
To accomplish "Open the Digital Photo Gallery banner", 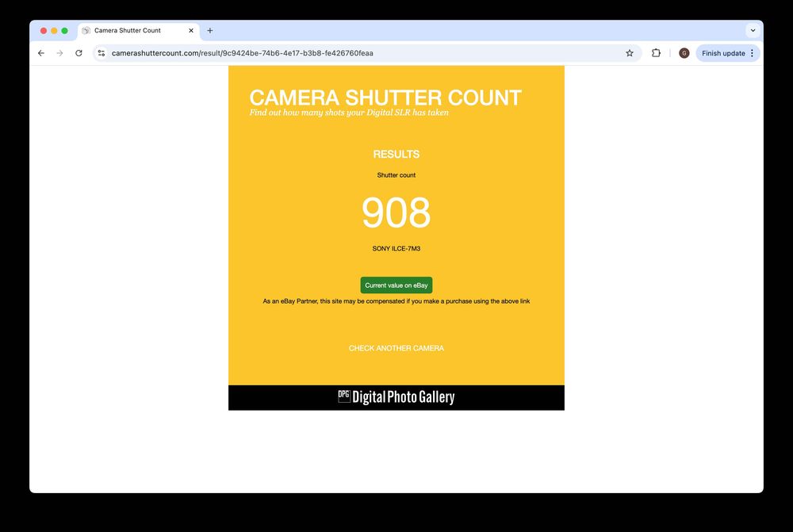I will [396, 397].
